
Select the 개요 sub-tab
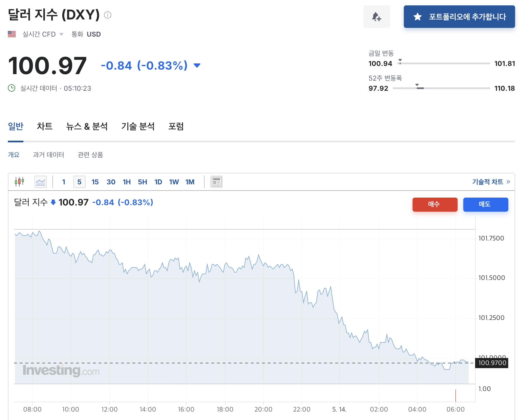(x=14, y=155)
